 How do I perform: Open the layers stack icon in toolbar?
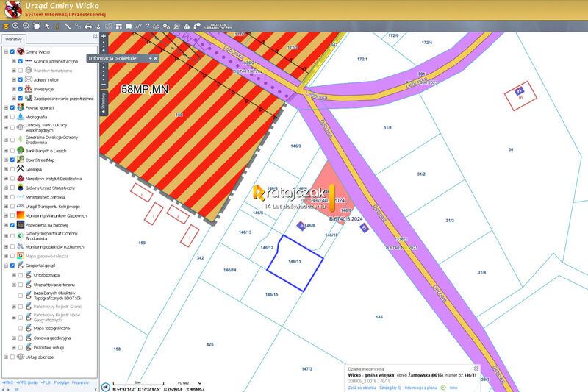pos(6,26)
